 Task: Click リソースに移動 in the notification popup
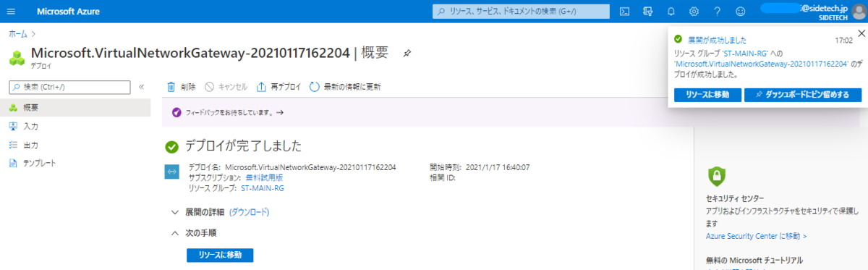(707, 95)
